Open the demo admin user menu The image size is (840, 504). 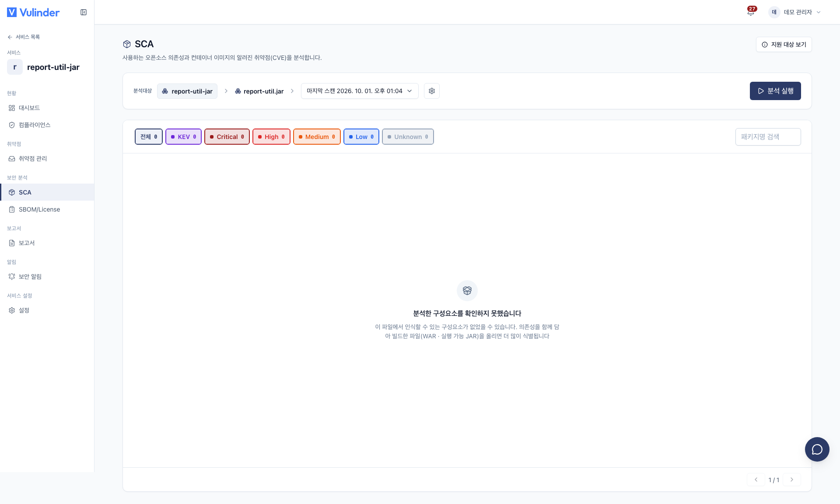pyautogui.click(x=794, y=12)
